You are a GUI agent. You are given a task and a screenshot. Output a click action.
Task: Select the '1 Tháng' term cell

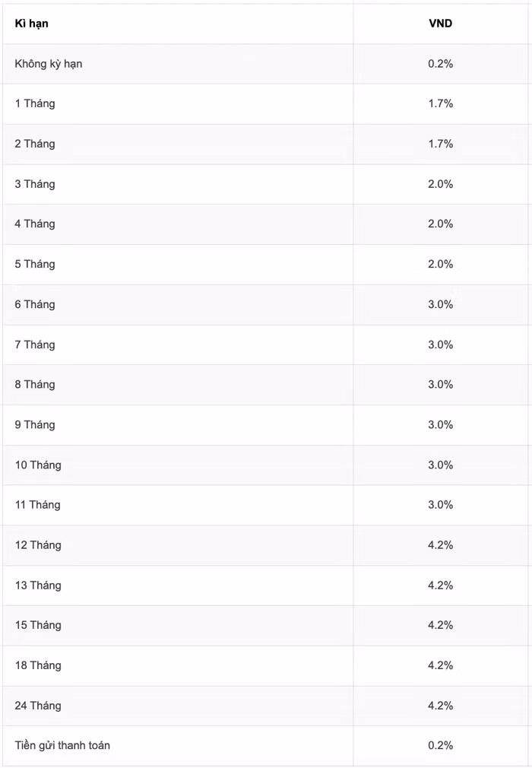point(35,103)
